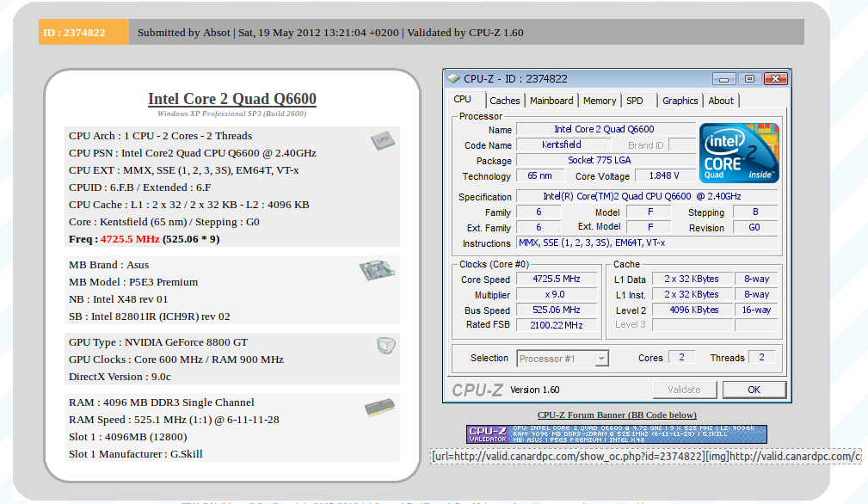Click the ID : 2374822 orange label

tap(83, 32)
